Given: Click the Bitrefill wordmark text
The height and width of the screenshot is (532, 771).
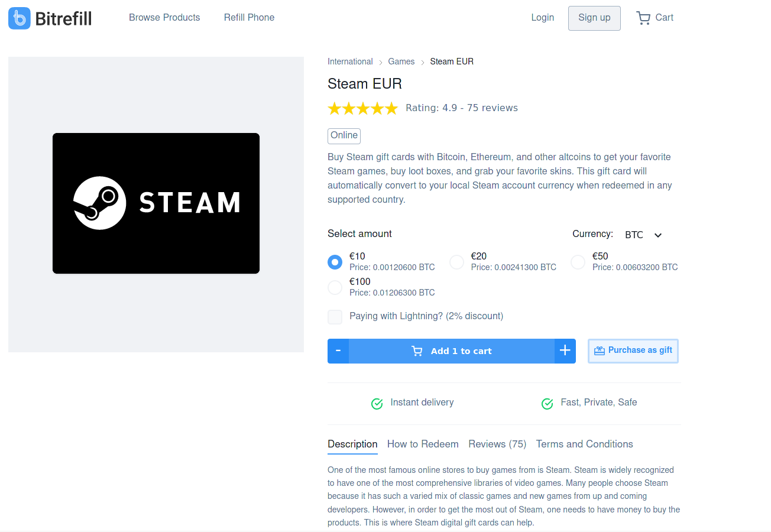Looking at the screenshot, I should [x=64, y=19].
